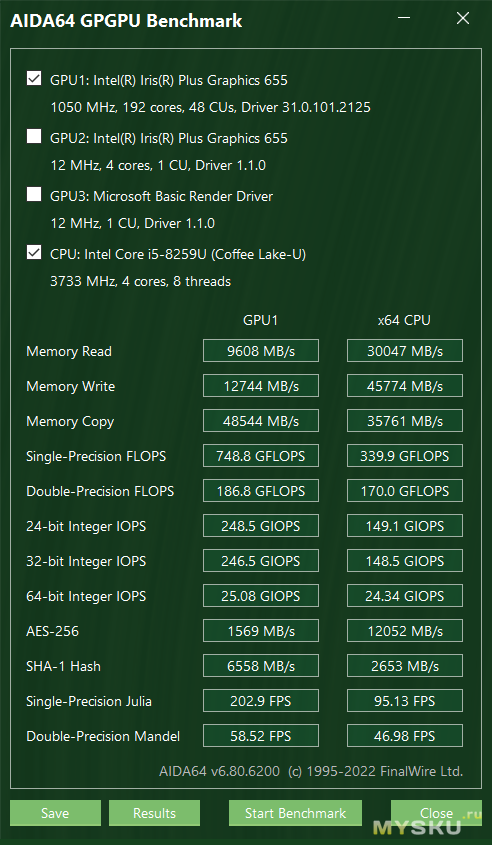Click the CPU AES-256 result box
Image resolution: width=492 pixels, height=845 pixels.
(405, 631)
